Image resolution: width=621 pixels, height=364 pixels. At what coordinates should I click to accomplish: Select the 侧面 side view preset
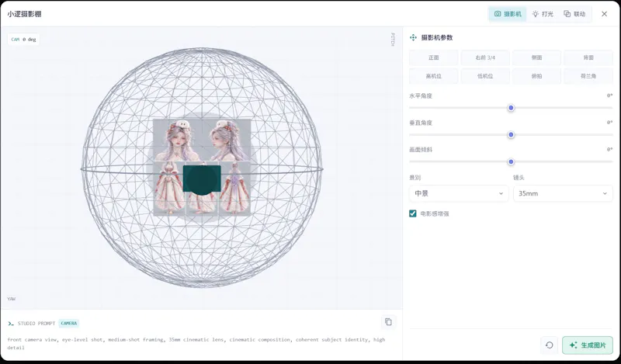pos(536,57)
